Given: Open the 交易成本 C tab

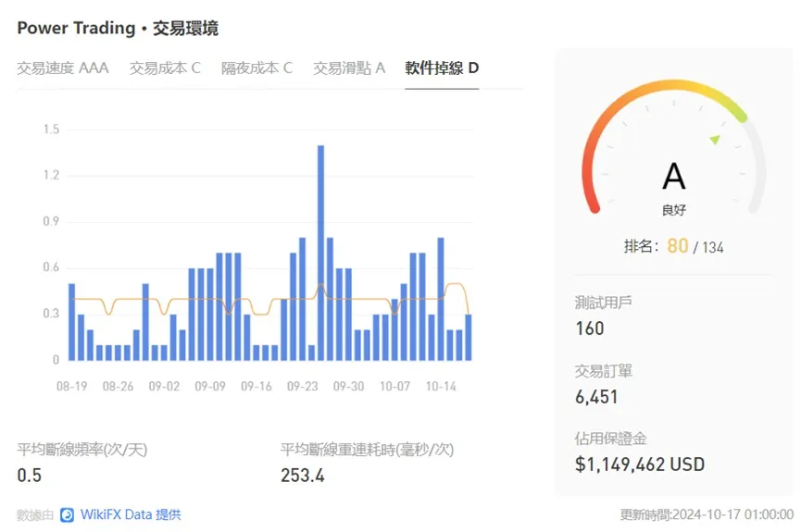Looking at the screenshot, I should pos(165,68).
